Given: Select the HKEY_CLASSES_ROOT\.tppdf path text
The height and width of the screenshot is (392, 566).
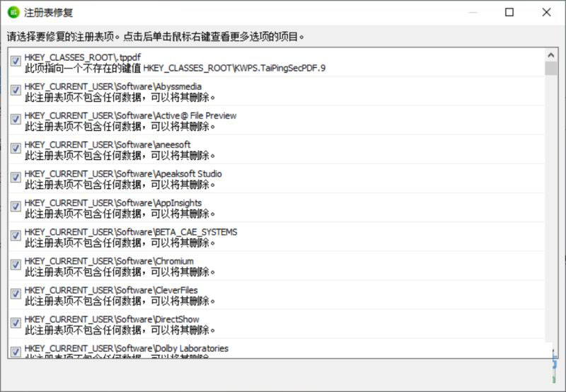Looking at the screenshot, I should tap(83, 57).
